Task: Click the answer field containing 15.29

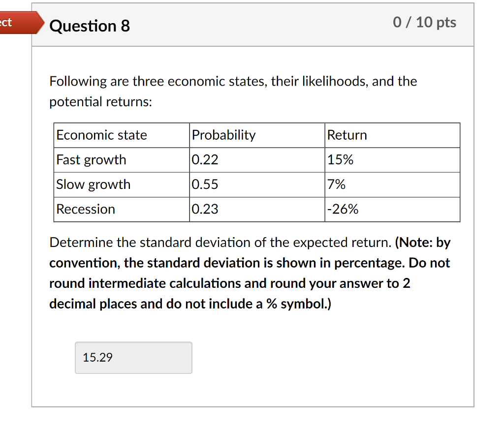Action: pyautogui.click(x=133, y=358)
